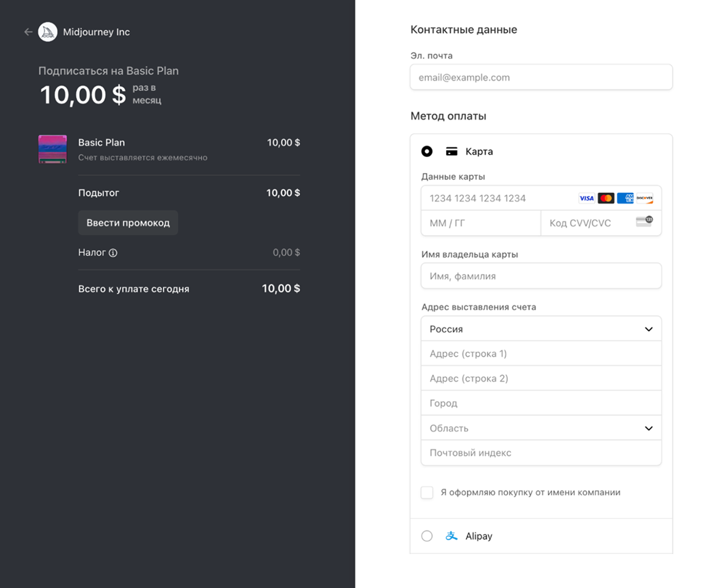Screen dimensions: 702x588
Task: Focus the Код CVV/CVC field
Action: click(x=601, y=223)
